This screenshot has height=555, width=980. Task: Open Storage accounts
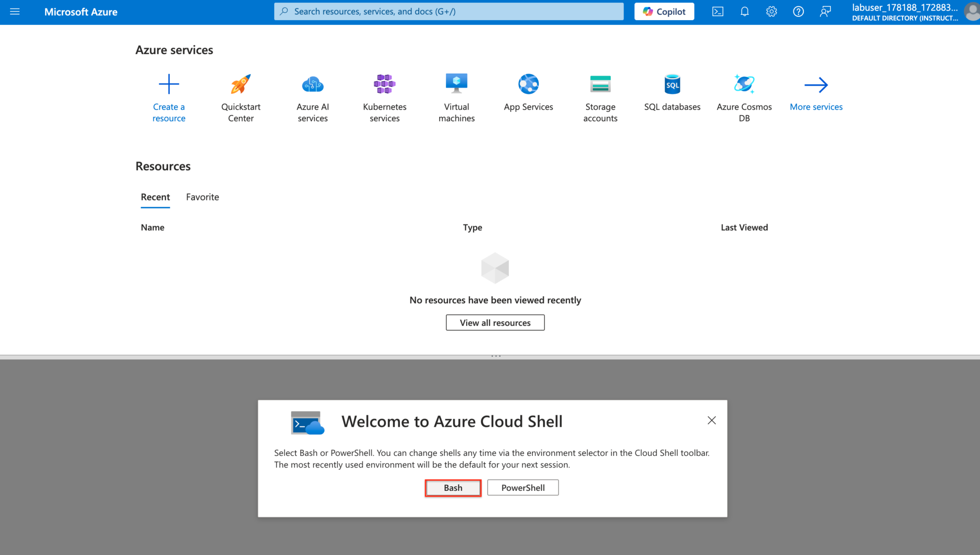coord(600,96)
